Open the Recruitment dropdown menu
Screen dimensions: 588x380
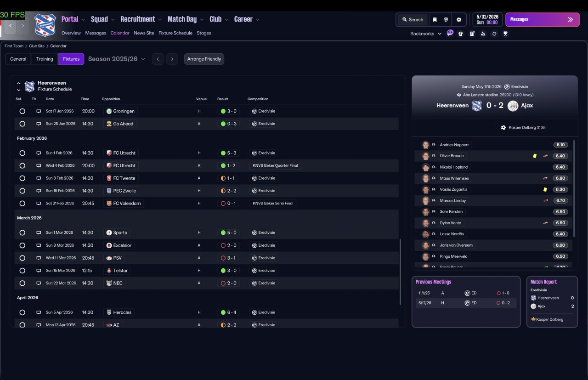tap(141, 19)
